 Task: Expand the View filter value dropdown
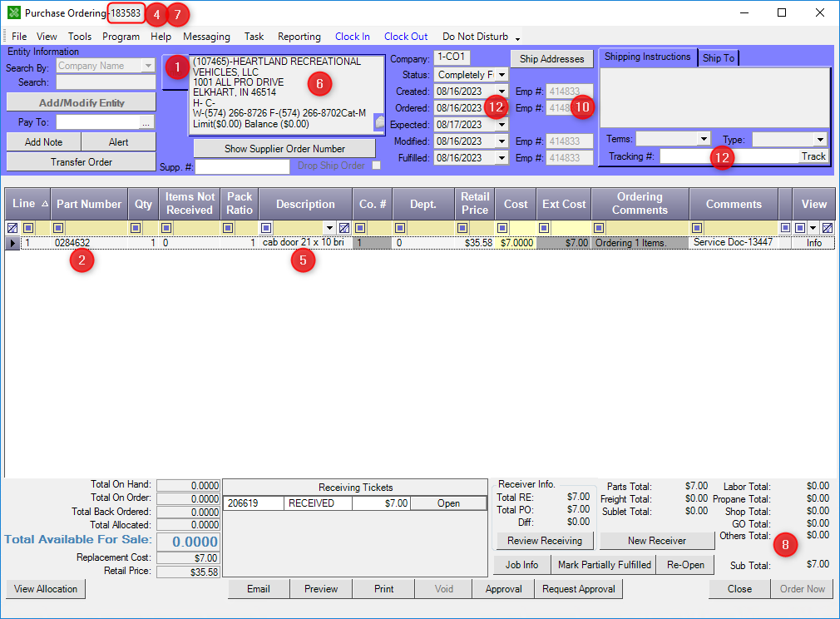813,228
